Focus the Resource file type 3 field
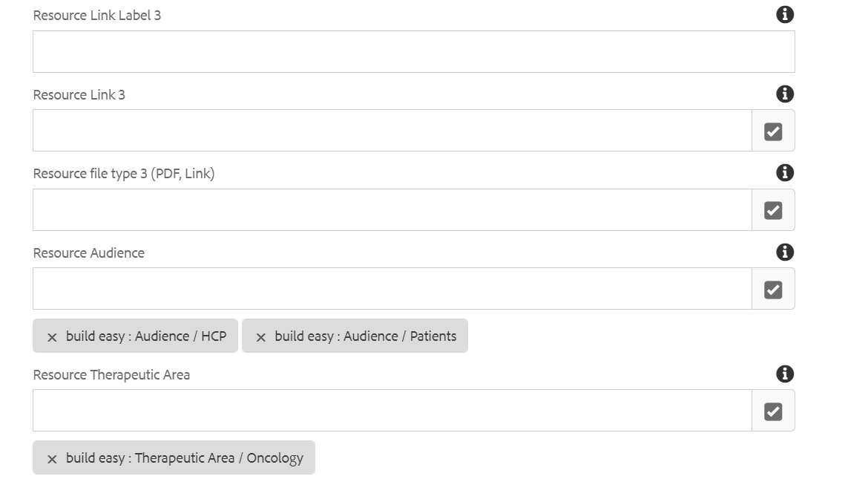Screen dimensions: 868x479 (x=392, y=209)
